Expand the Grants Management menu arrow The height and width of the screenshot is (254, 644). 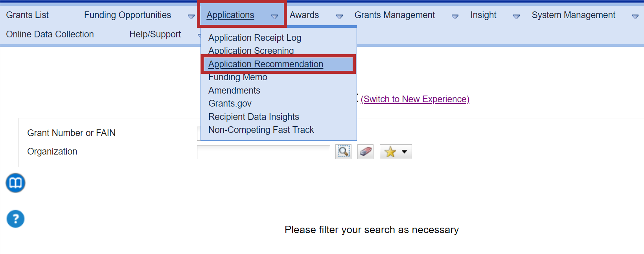[455, 17]
